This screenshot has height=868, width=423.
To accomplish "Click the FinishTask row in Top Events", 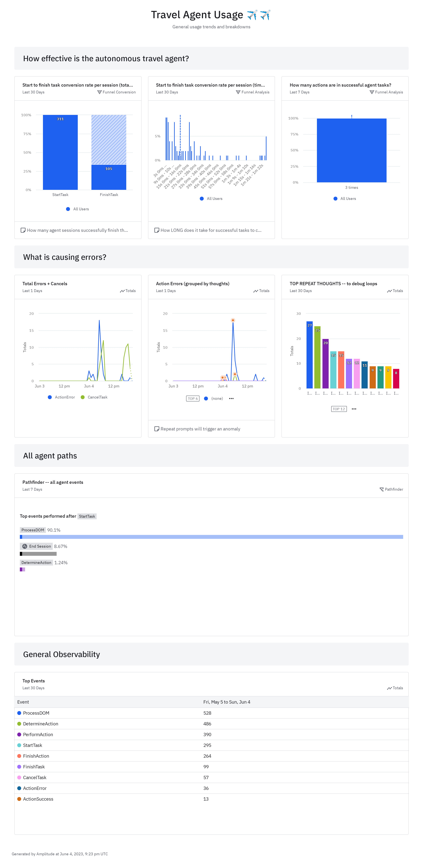I will [x=34, y=767].
